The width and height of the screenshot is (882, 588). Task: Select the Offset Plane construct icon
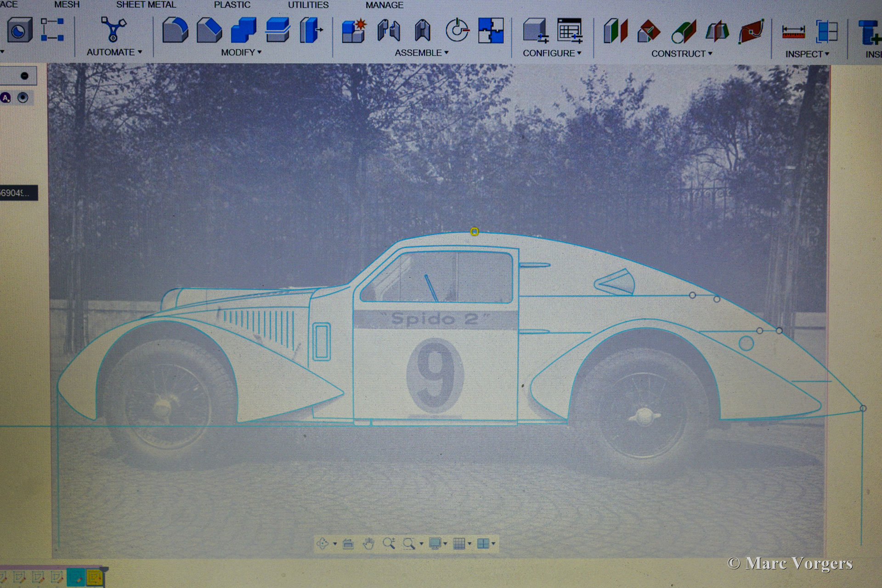(x=615, y=31)
